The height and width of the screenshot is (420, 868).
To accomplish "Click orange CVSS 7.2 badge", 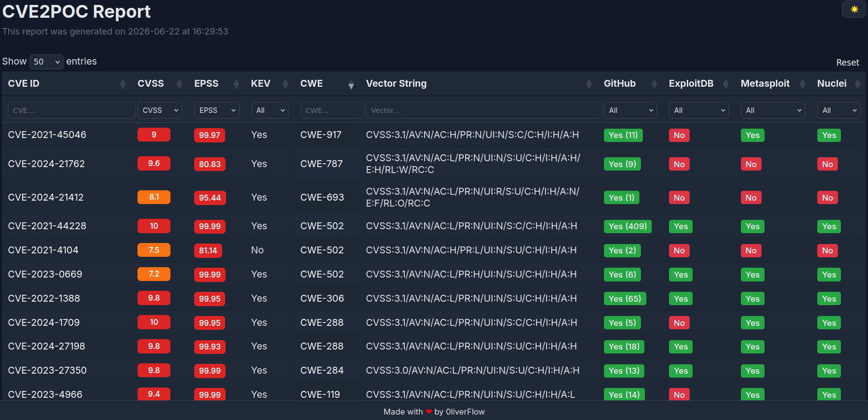I will click(x=154, y=274).
